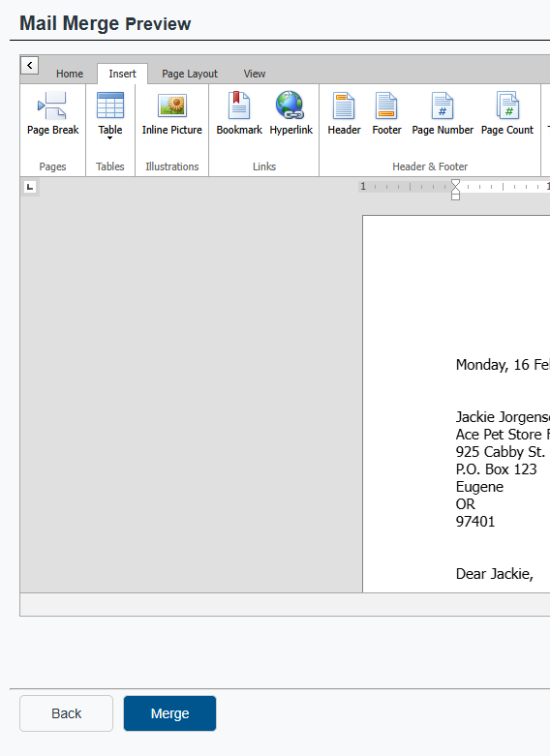Switch to the Home tab
550x756 pixels.
(70, 74)
